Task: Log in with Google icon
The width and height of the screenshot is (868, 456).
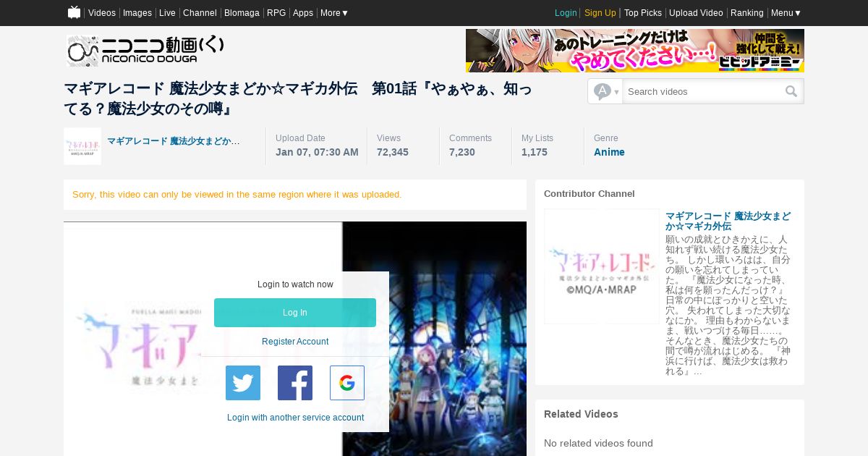Action: coord(347,383)
